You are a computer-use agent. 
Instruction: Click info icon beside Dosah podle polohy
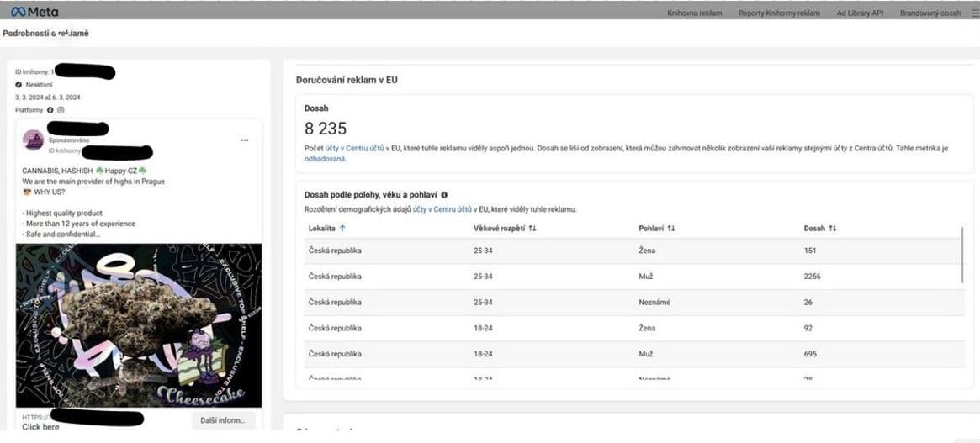444,194
